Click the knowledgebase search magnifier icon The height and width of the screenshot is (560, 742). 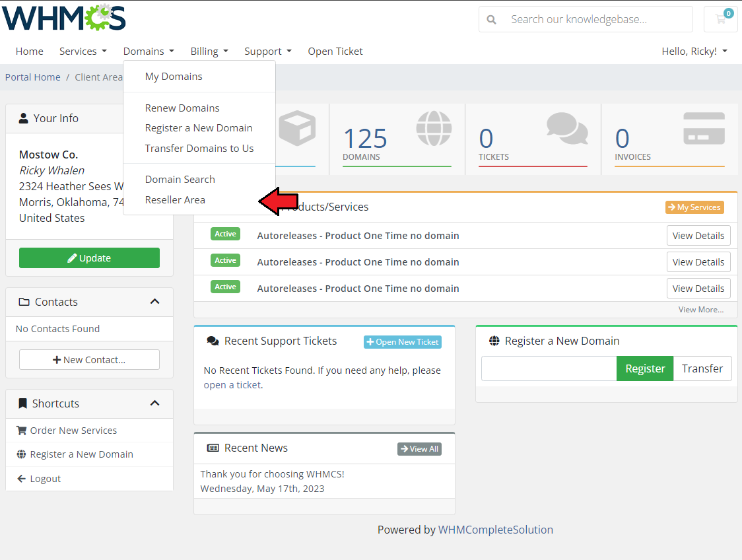(x=492, y=19)
